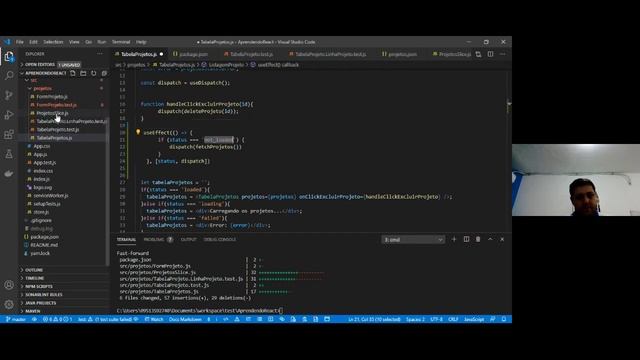Viewport: 640px width, 360px height.
Task: Add a new terminal with the plus icon
Action: (x=454, y=239)
